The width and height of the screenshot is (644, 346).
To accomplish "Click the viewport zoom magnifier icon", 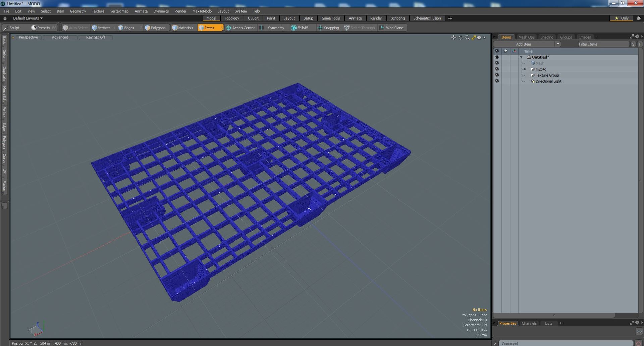I will (467, 37).
